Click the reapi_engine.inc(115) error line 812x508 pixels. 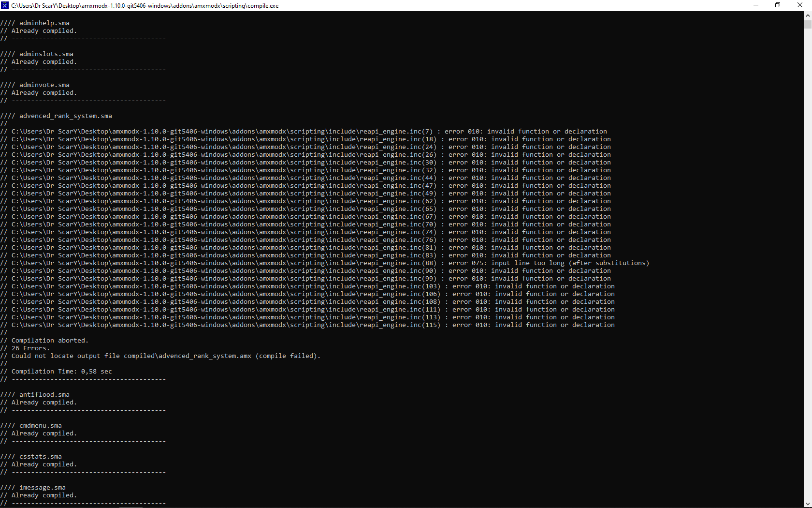[309, 325]
